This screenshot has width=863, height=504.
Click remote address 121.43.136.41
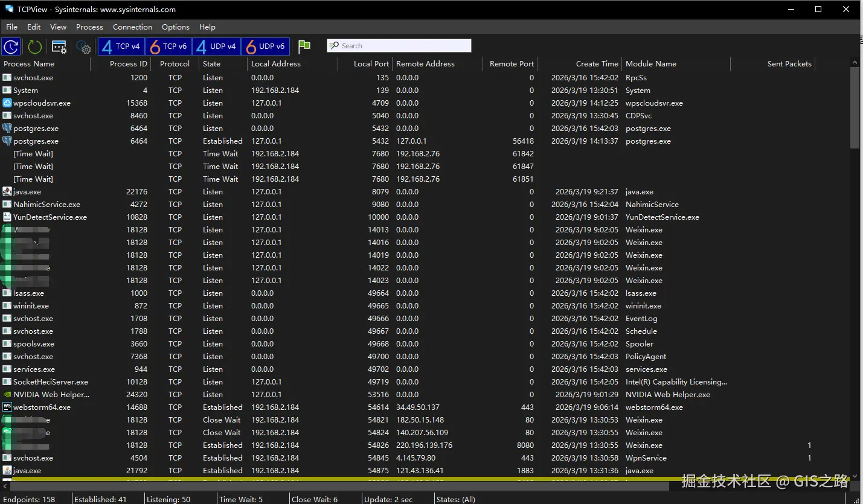click(x=420, y=471)
